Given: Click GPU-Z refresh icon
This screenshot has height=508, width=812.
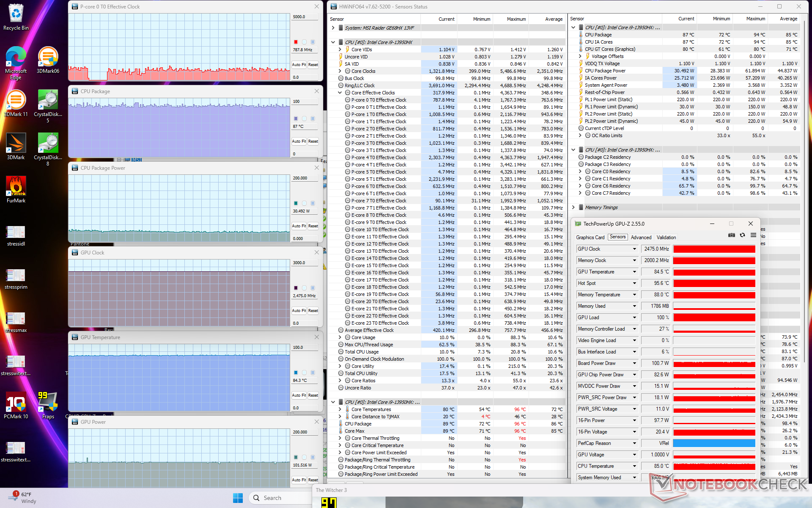Looking at the screenshot, I should [742, 235].
